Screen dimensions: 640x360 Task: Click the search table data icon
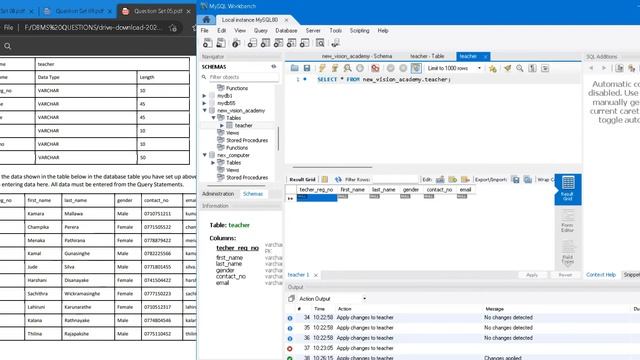[x=320, y=43]
